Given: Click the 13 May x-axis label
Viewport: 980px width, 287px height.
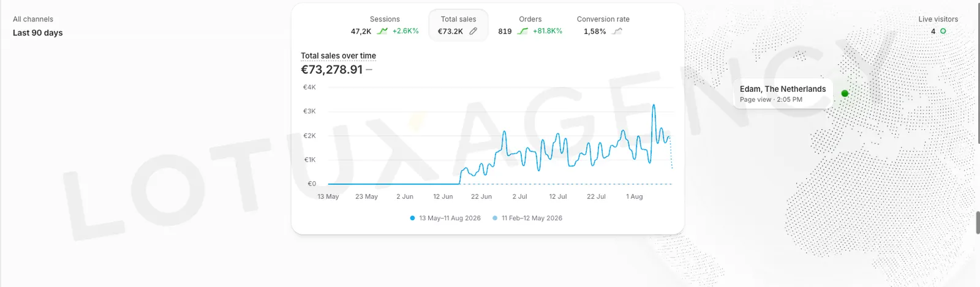Looking at the screenshot, I should point(328,196).
